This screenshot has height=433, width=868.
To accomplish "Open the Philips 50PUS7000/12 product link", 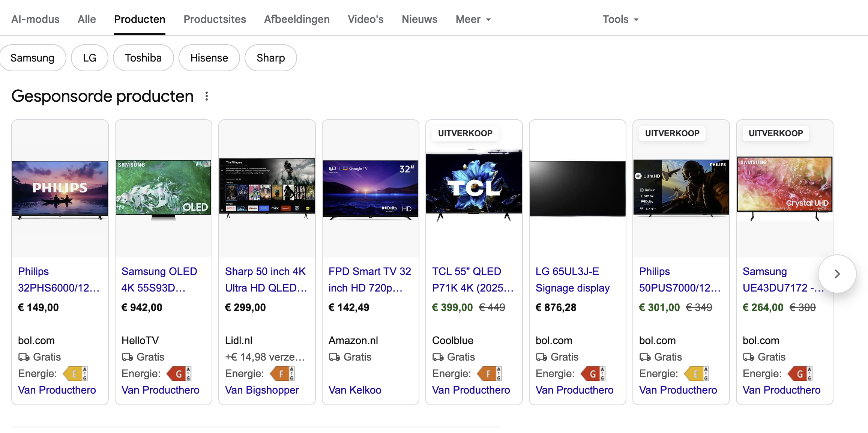I will [680, 280].
